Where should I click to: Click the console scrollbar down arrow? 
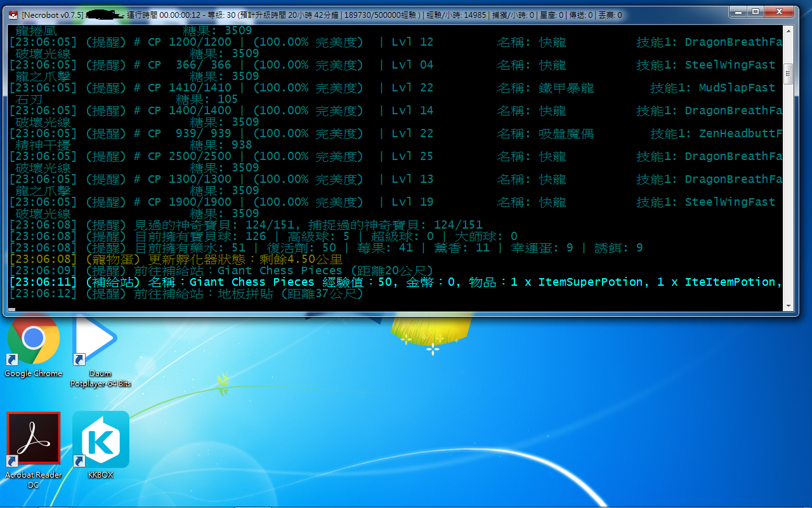(789, 306)
